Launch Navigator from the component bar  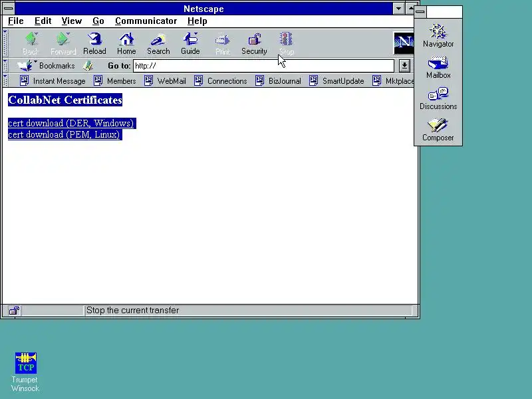coord(438,36)
